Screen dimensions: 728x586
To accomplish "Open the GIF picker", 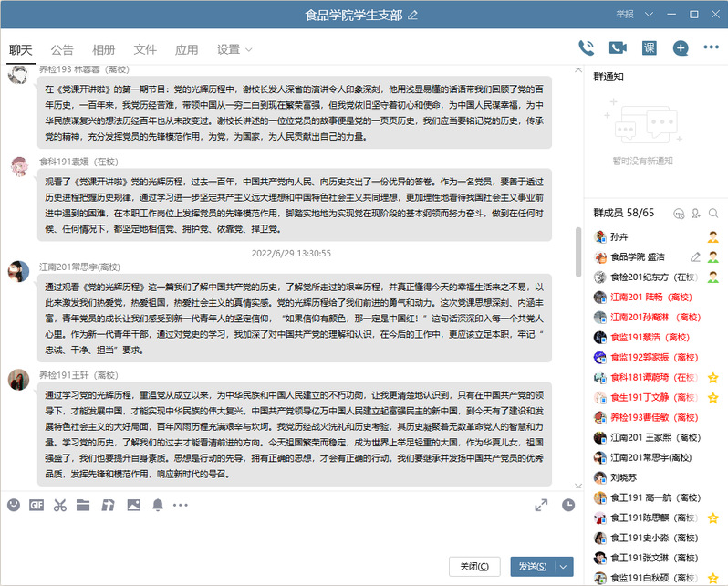I will (36, 505).
